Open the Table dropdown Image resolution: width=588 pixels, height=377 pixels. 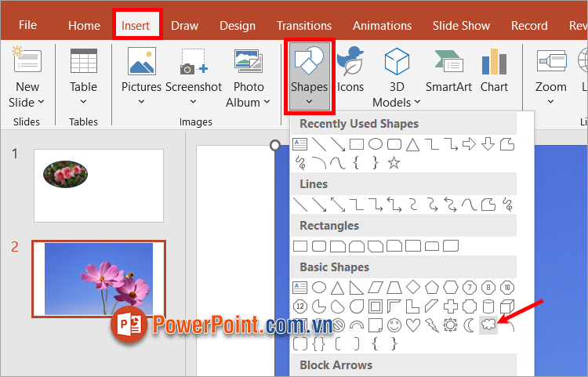point(83,101)
